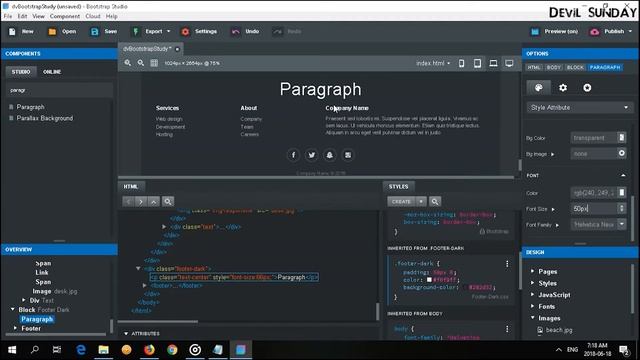This screenshot has height=360, width=640.
Task: Collapse the Attributes section
Action: [126, 333]
